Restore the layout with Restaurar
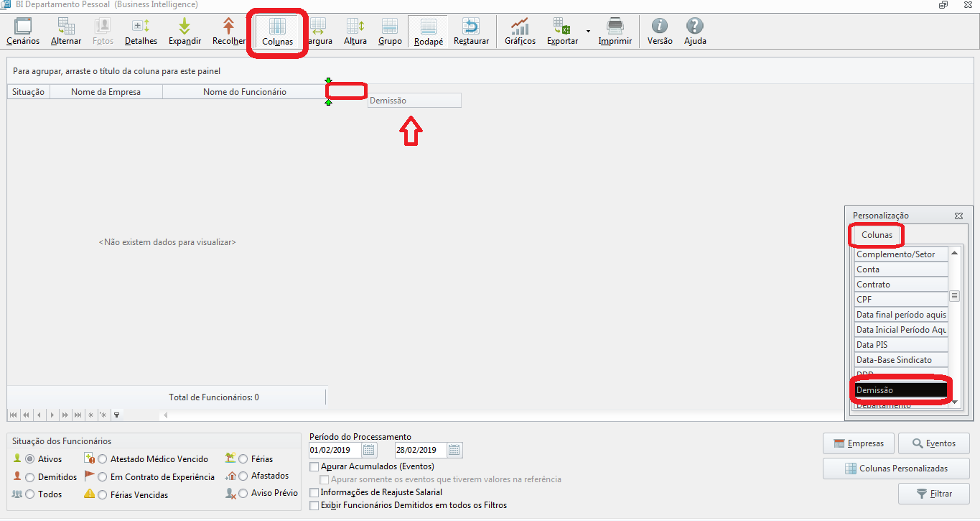Image resolution: width=980 pixels, height=521 pixels. pyautogui.click(x=471, y=32)
